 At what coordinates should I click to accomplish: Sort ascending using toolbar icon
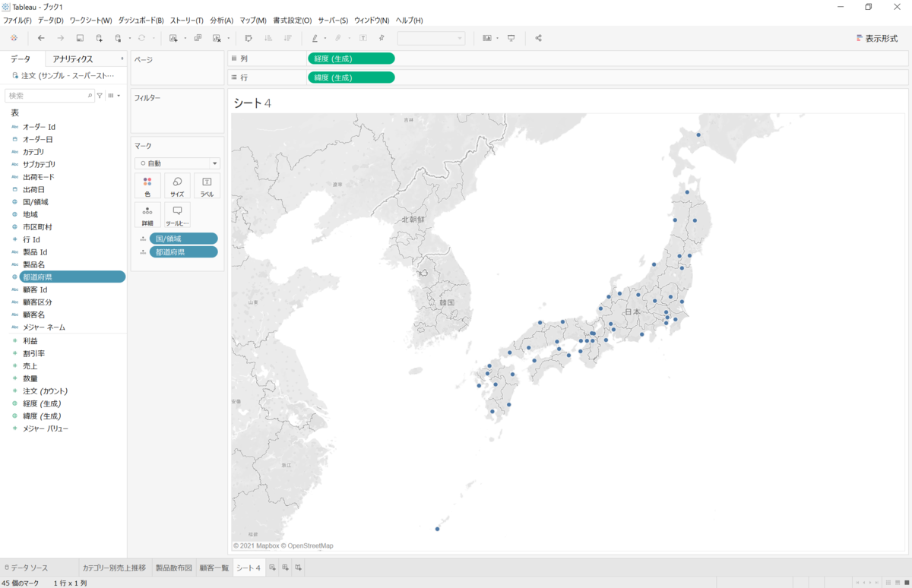(x=268, y=38)
